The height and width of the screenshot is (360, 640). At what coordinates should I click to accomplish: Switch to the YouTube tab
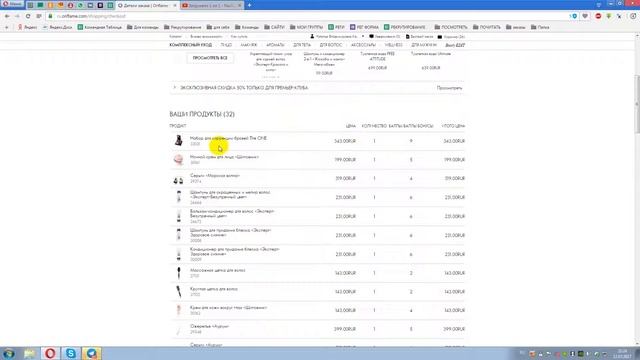(211, 5)
